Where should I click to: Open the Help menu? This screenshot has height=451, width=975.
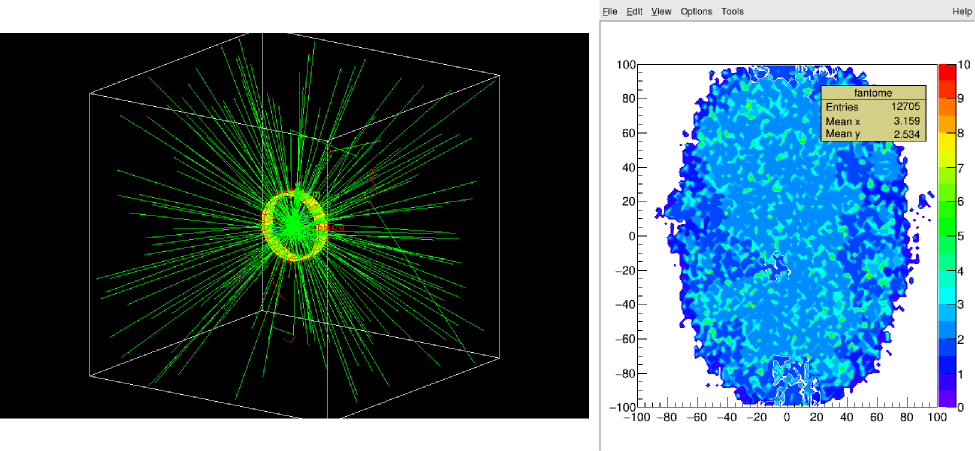(x=961, y=11)
